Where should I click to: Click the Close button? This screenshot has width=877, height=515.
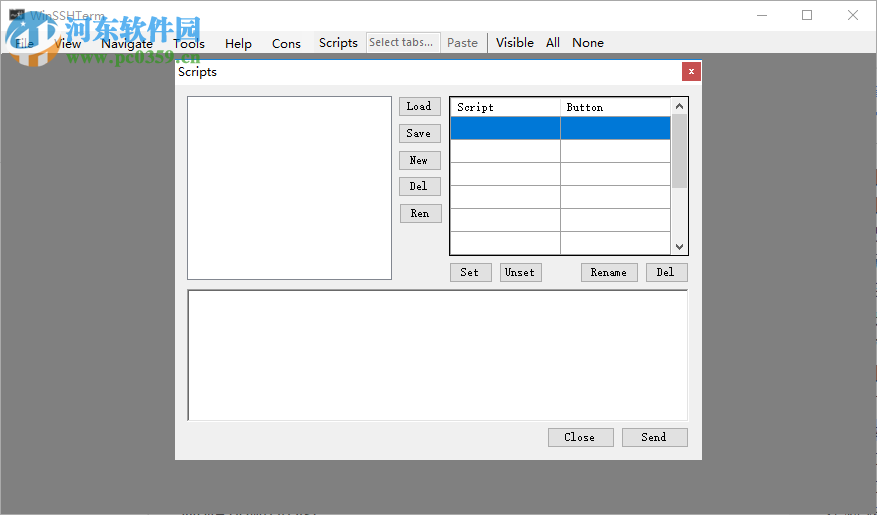[x=581, y=437]
